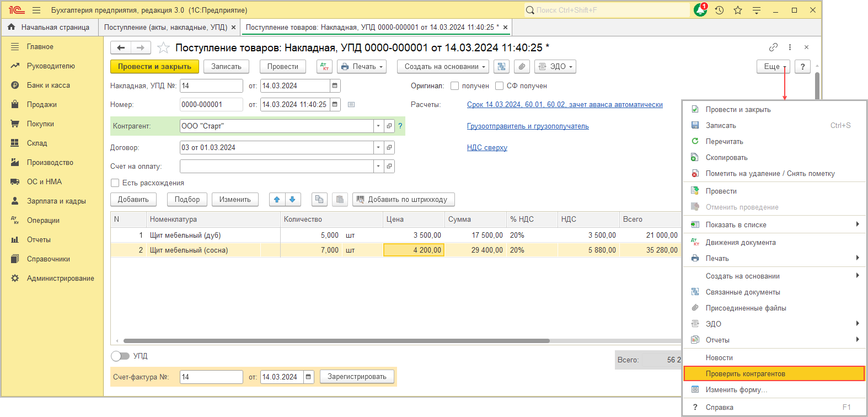Viewport: 868px width, 417px height.
Task: Open attached files paperclip icon
Action: pos(522,67)
